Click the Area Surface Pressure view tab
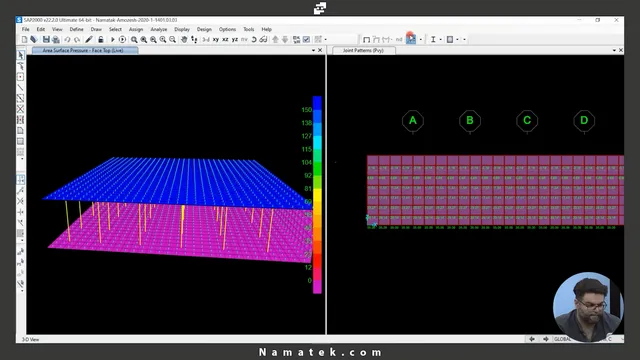 [x=83, y=50]
